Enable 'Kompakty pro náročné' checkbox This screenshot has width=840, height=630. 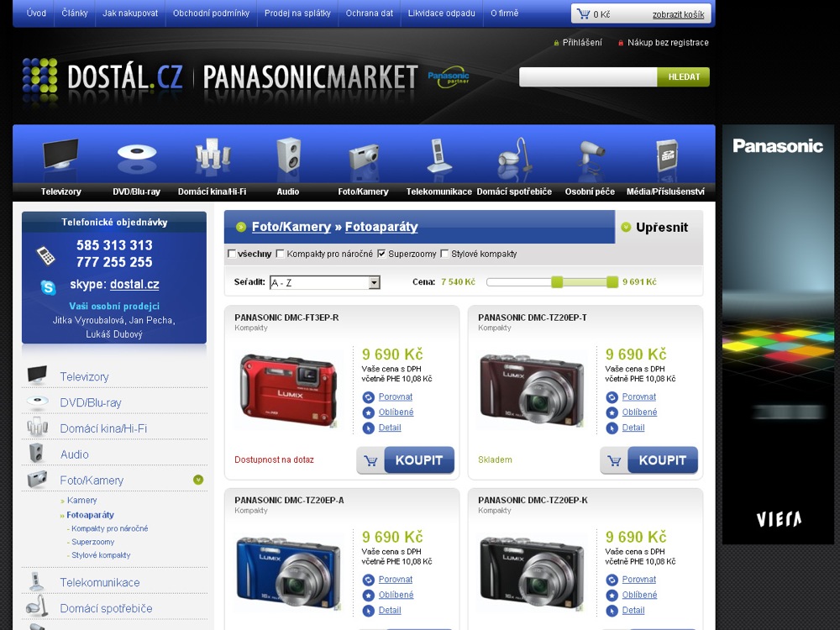click(281, 254)
